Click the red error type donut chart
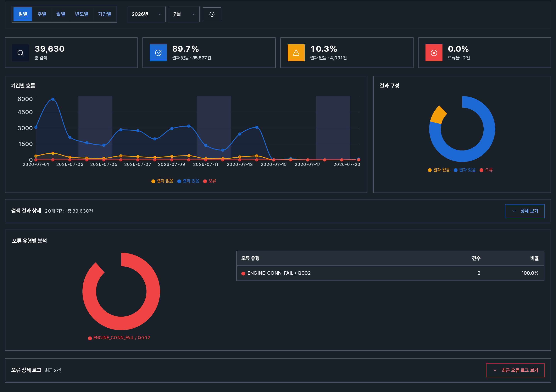This screenshot has width=556, height=392. coord(121,323)
